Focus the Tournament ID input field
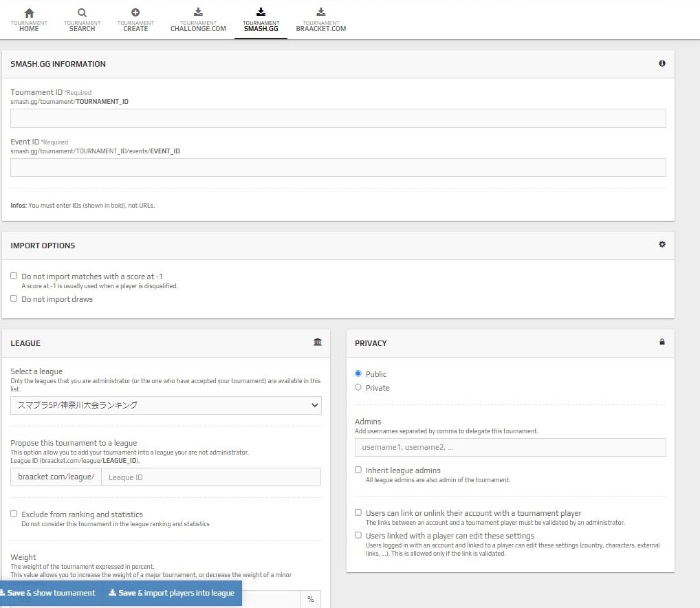700x608 pixels. coord(338,118)
